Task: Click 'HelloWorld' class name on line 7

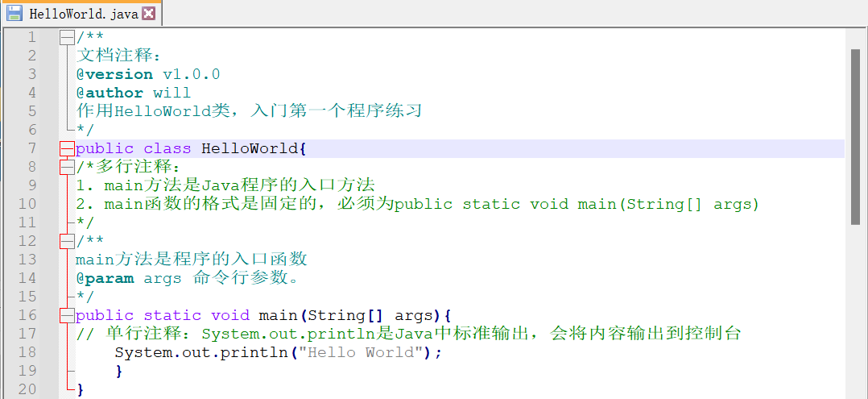Action: pos(250,148)
